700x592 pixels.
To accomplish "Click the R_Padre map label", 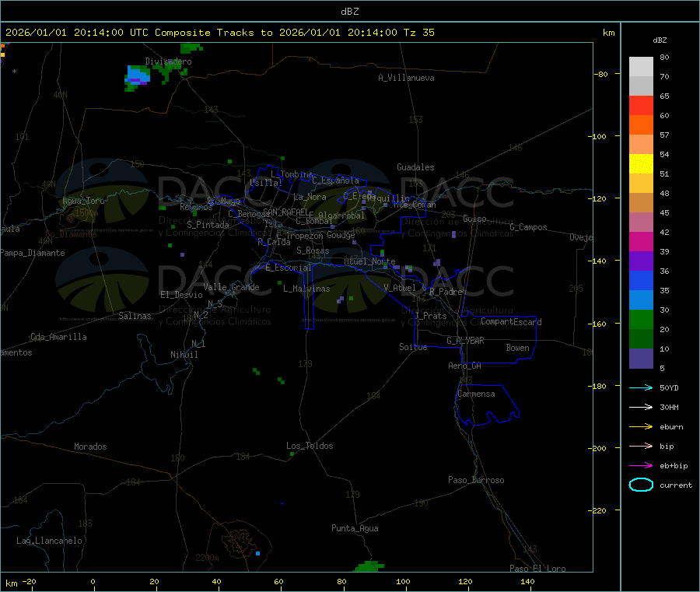I will [446, 292].
